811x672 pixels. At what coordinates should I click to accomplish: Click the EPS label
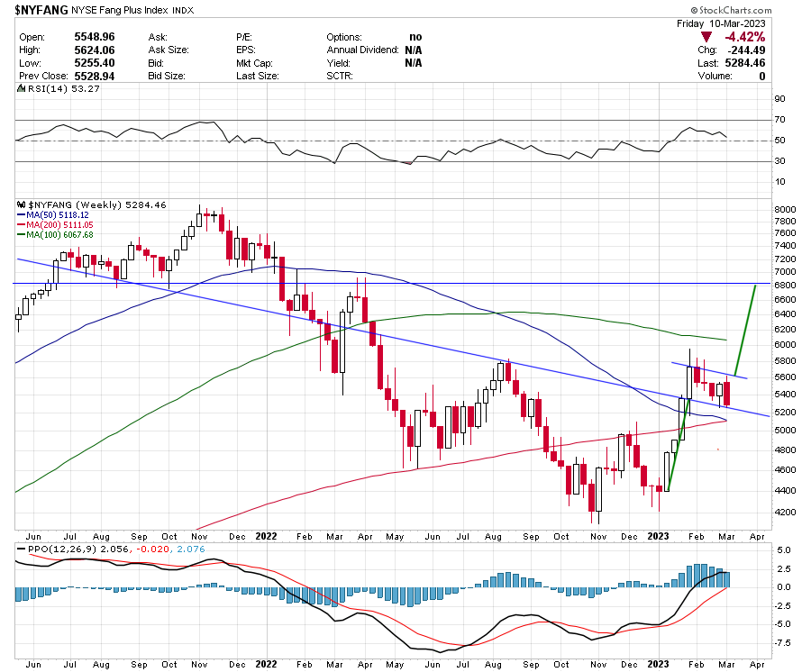[246, 50]
